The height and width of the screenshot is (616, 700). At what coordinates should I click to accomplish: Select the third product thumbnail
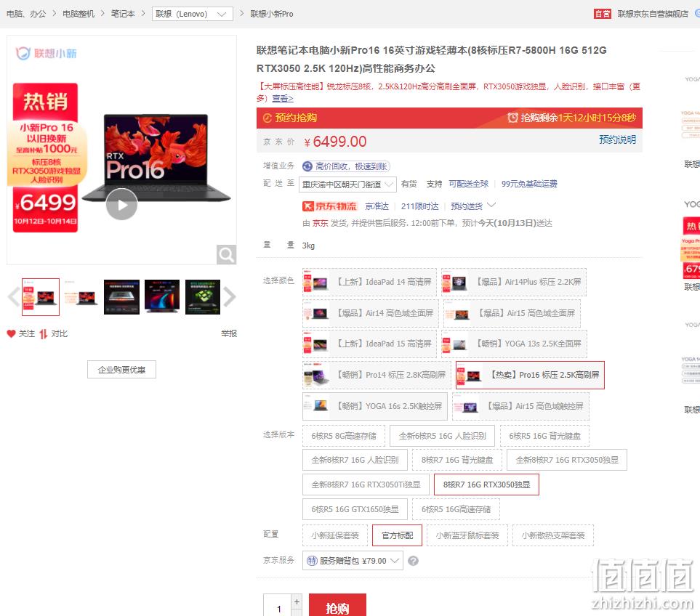pyautogui.click(x=121, y=297)
